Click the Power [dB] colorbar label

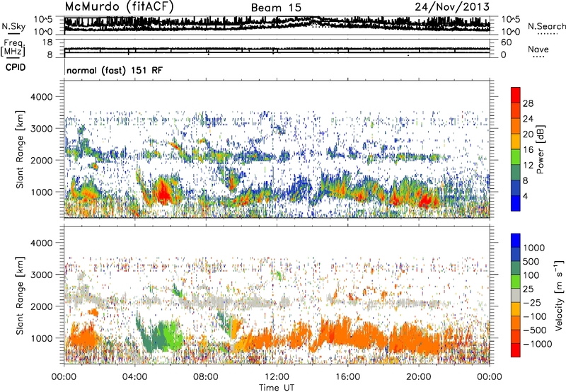click(541, 149)
